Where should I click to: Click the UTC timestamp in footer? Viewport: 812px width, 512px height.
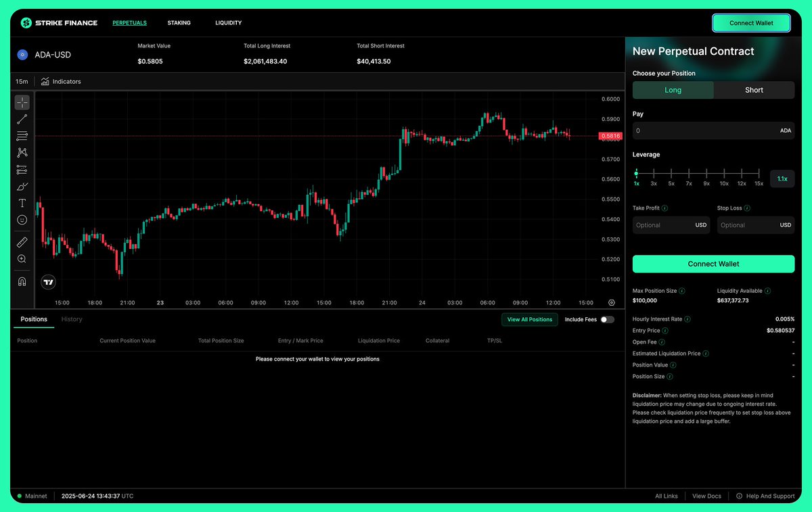coord(97,496)
